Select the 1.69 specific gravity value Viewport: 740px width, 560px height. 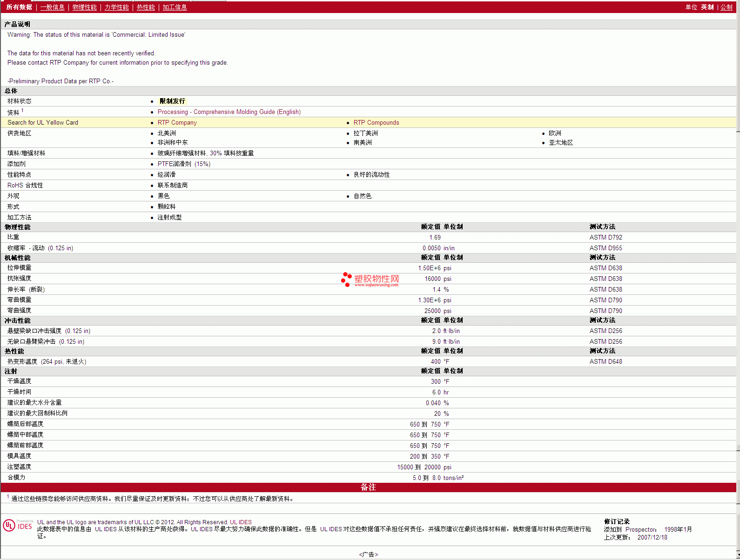coord(435,238)
